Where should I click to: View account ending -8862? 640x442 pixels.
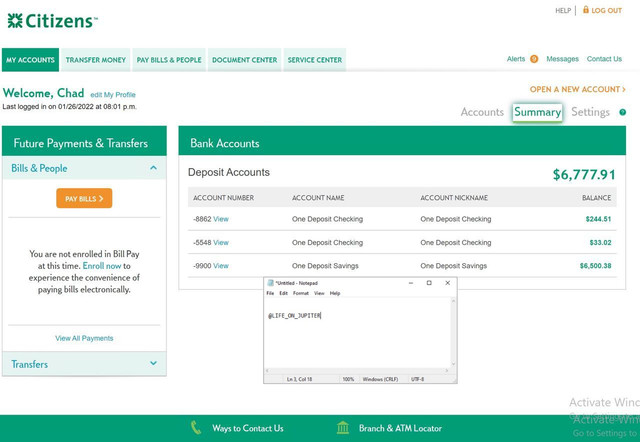(x=221, y=219)
